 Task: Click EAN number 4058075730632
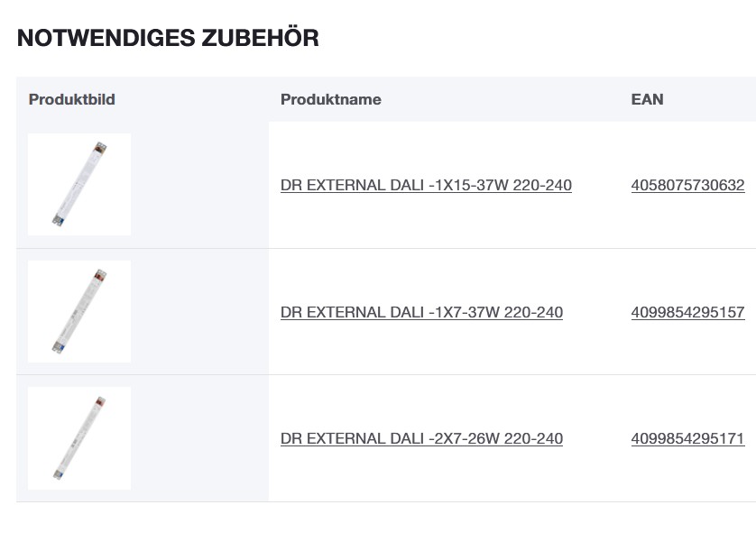[687, 186]
